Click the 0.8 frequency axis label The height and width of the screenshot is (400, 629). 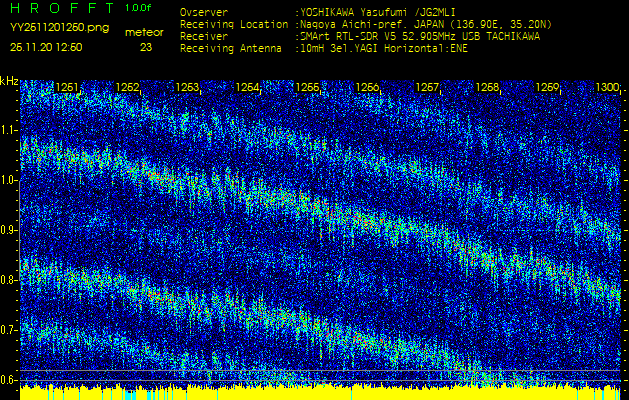point(10,280)
